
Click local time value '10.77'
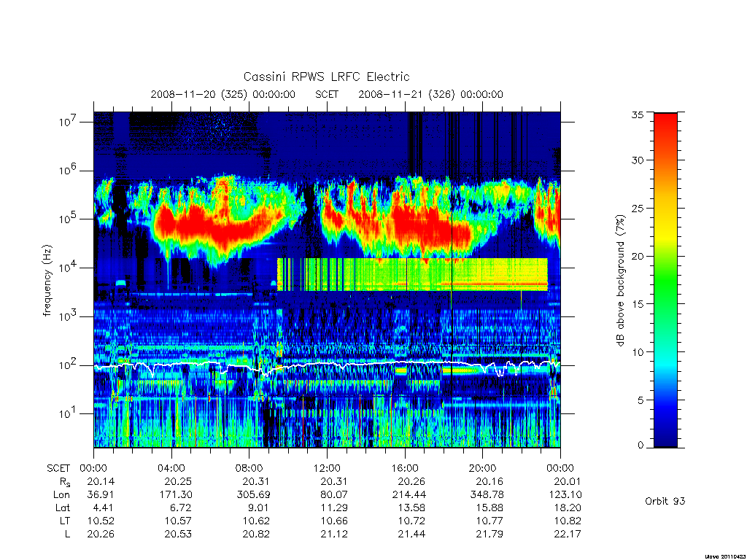point(489,521)
